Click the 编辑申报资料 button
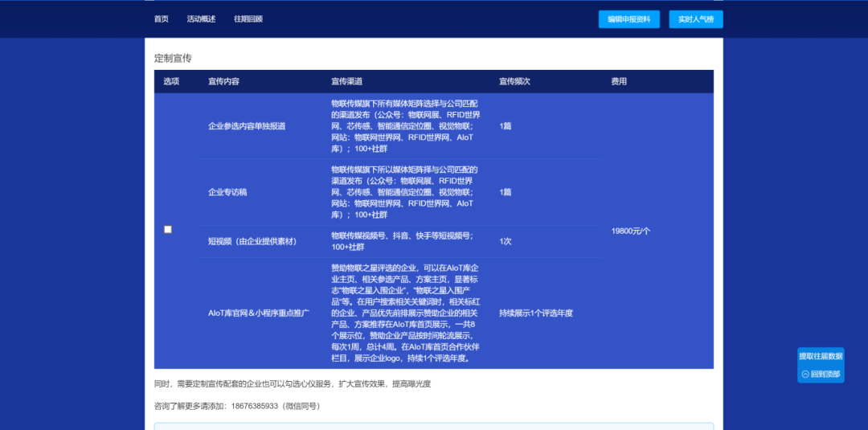The height and width of the screenshot is (430, 868). 628,19
